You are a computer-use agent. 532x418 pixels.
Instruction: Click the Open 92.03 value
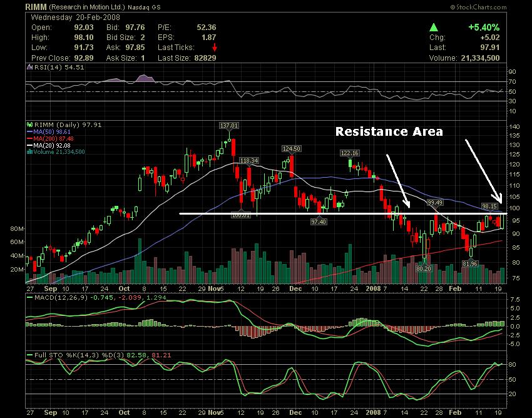pyautogui.click(x=84, y=27)
